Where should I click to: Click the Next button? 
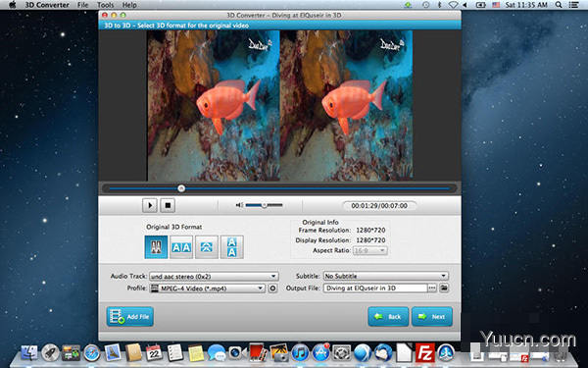(x=432, y=317)
